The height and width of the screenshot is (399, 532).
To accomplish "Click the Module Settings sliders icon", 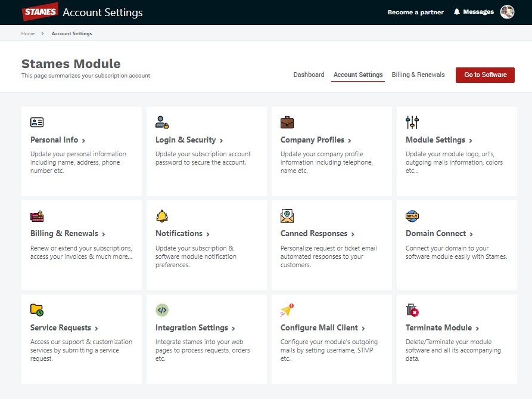I will 412,122.
